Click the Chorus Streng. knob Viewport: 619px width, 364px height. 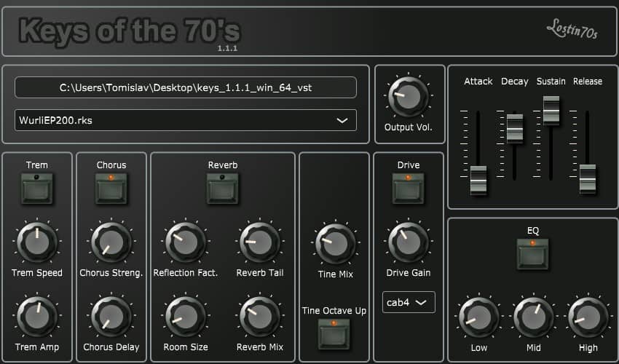(x=111, y=242)
